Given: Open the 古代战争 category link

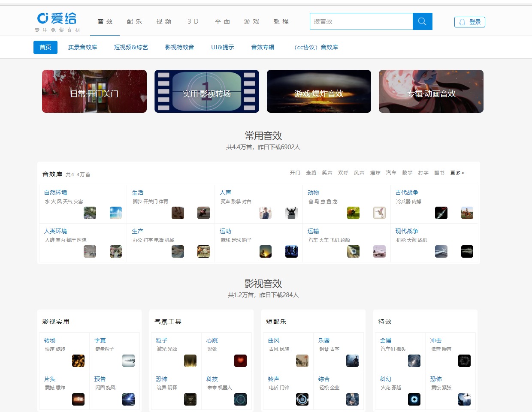Looking at the screenshot, I should (x=407, y=192).
